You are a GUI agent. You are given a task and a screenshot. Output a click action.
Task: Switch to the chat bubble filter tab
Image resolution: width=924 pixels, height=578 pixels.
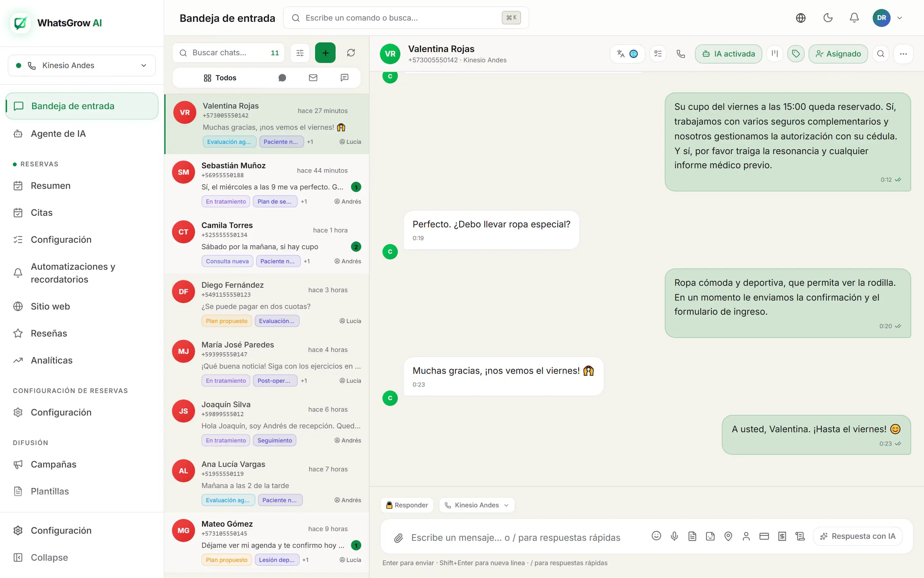pyautogui.click(x=282, y=78)
